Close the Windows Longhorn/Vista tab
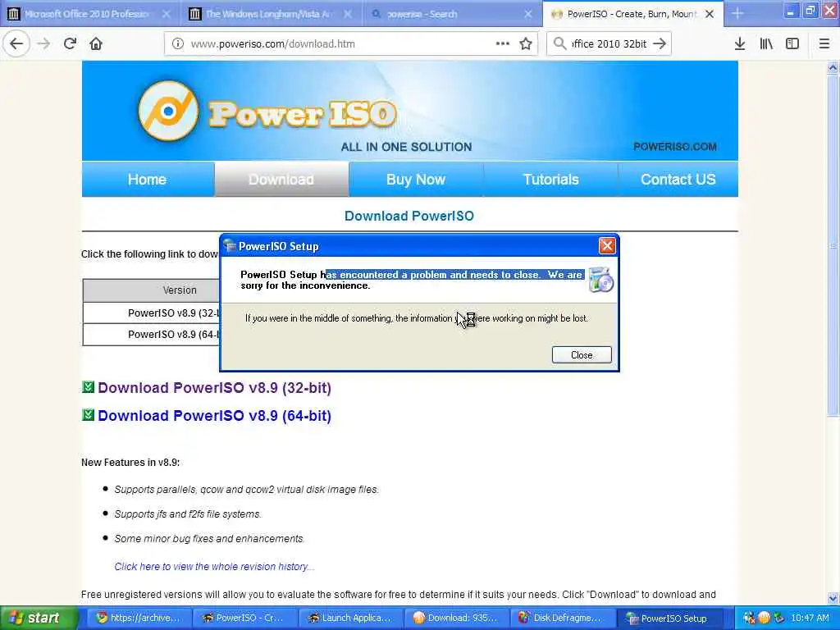The width and height of the screenshot is (840, 630). (348, 14)
